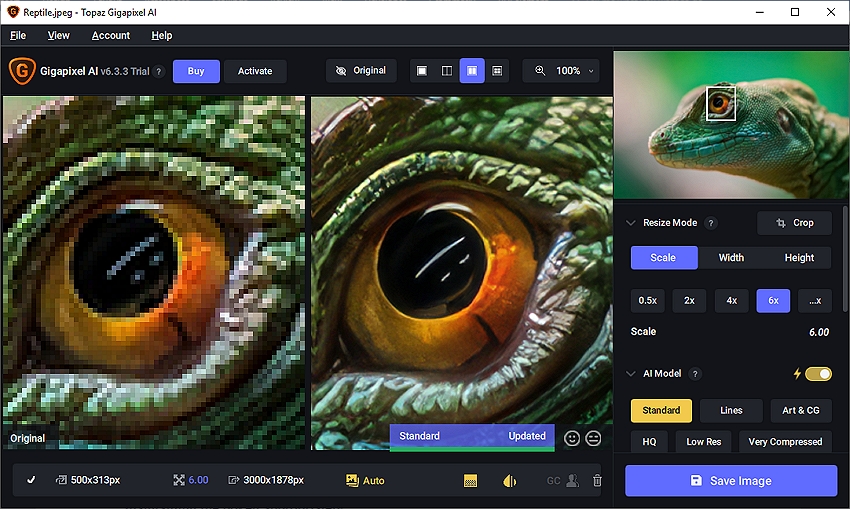This screenshot has width=850, height=509.
Task: Toggle Original image visibility
Action: coord(361,71)
